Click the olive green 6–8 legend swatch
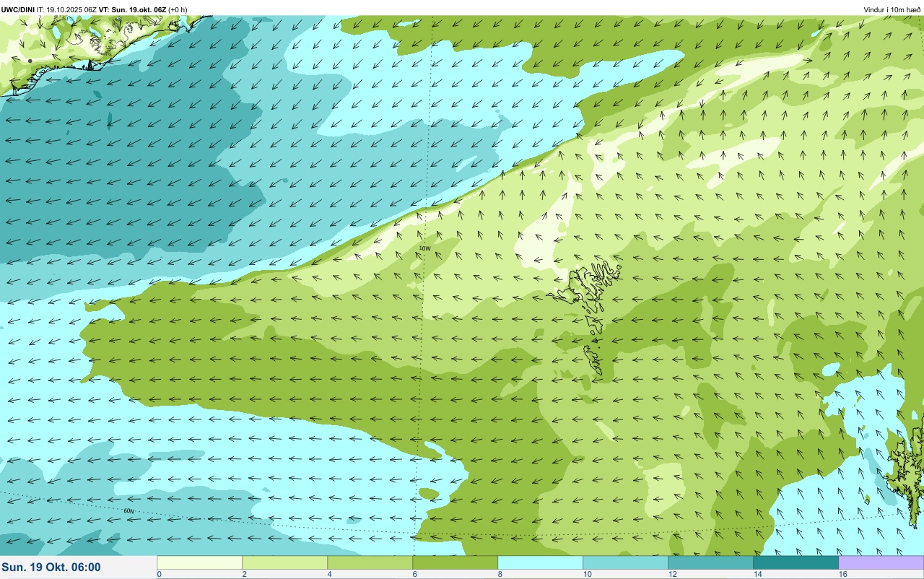This screenshot has height=579, width=924. pos(455,562)
